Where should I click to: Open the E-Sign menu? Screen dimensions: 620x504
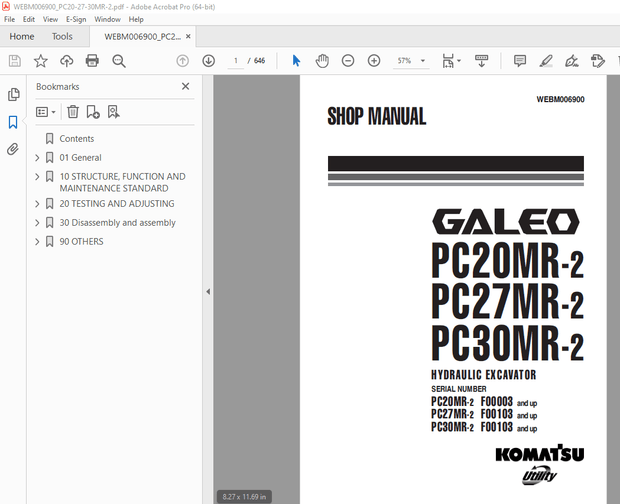76,19
